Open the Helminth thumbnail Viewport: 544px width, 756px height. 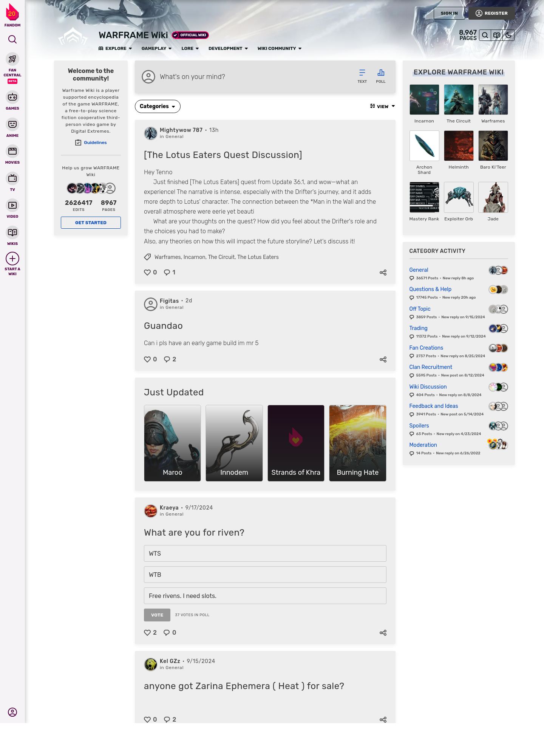click(x=459, y=146)
